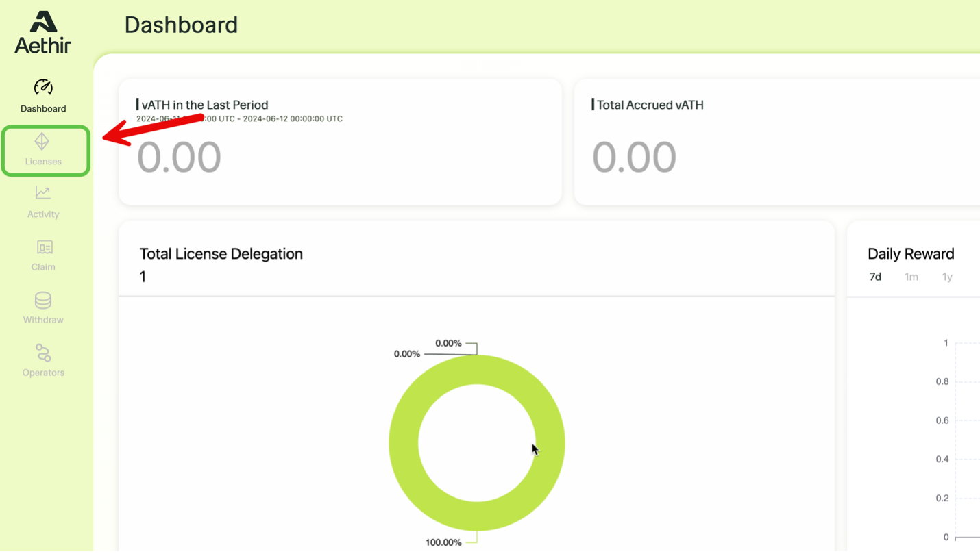The width and height of the screenshot is (980, 554).
Task: Click the 0.4 axis label on Daily Reward chart
Action: pyautogui.click(x=942, y=459)
